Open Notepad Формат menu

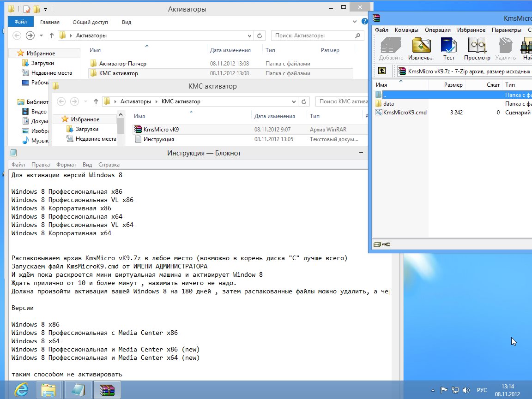[66, 164]
